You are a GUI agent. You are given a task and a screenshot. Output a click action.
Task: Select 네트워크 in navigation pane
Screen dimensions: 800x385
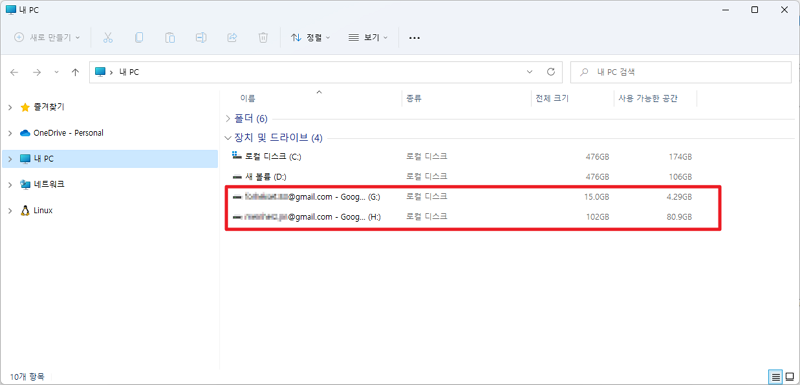(x=49, y=185)
